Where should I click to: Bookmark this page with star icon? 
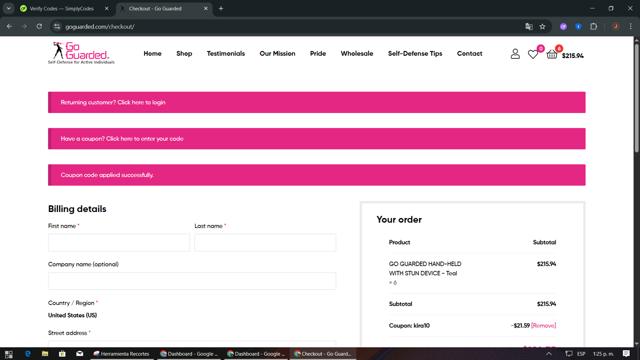[x=542, y=27]
